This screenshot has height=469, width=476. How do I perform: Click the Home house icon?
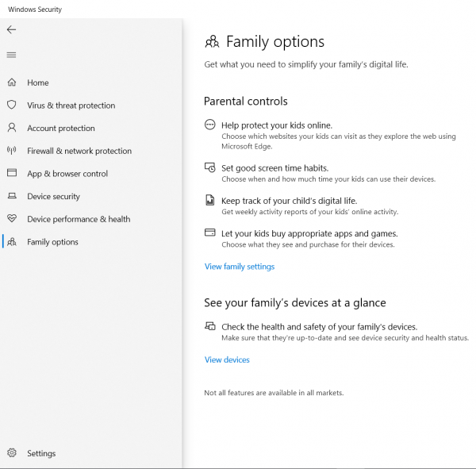click(12, 83)
